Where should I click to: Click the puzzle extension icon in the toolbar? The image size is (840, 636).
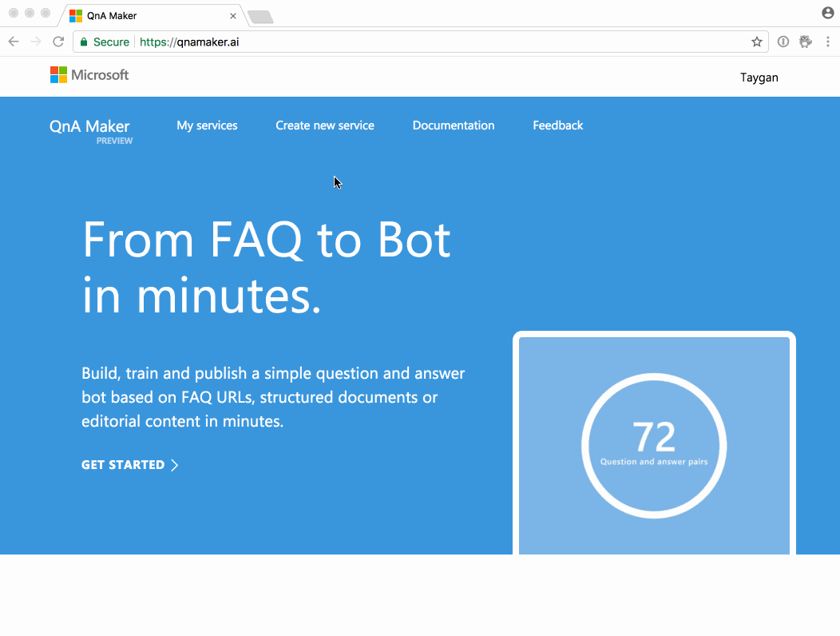[806, 42]
